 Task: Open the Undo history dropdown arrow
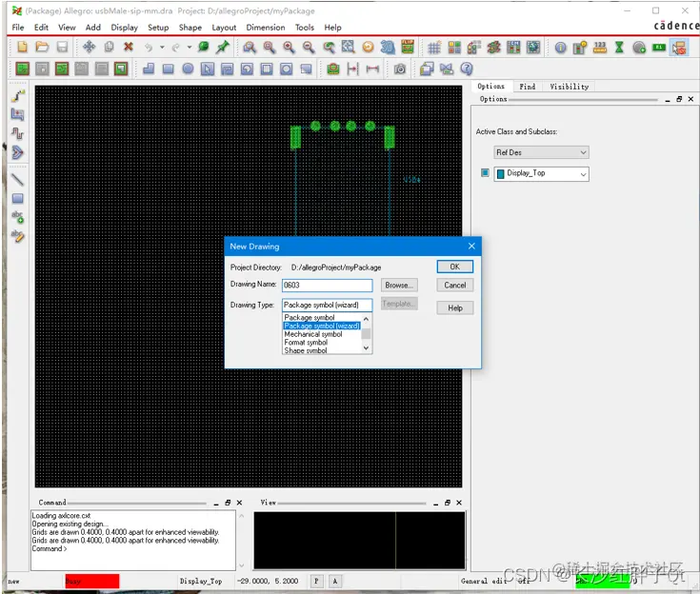162,47
